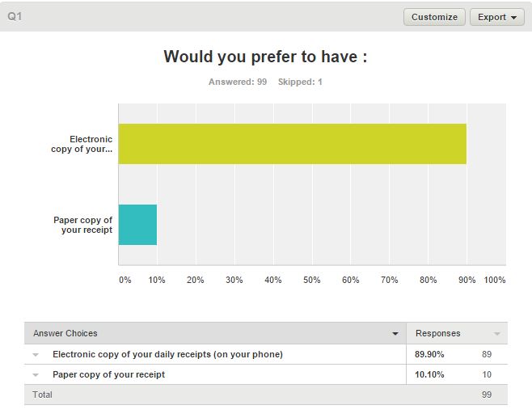This screenshot has width=532, height=418.
Task: Click the 10.10% response value
Action: tap(429, 374)
